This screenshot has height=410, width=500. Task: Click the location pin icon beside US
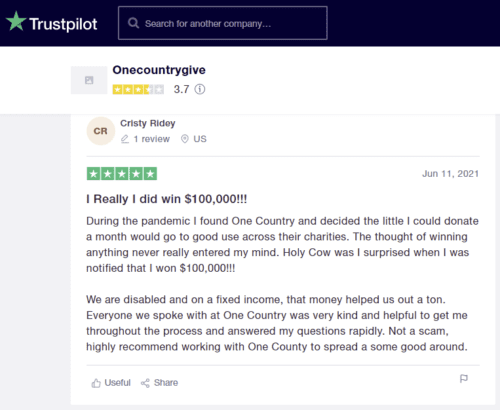185,139
